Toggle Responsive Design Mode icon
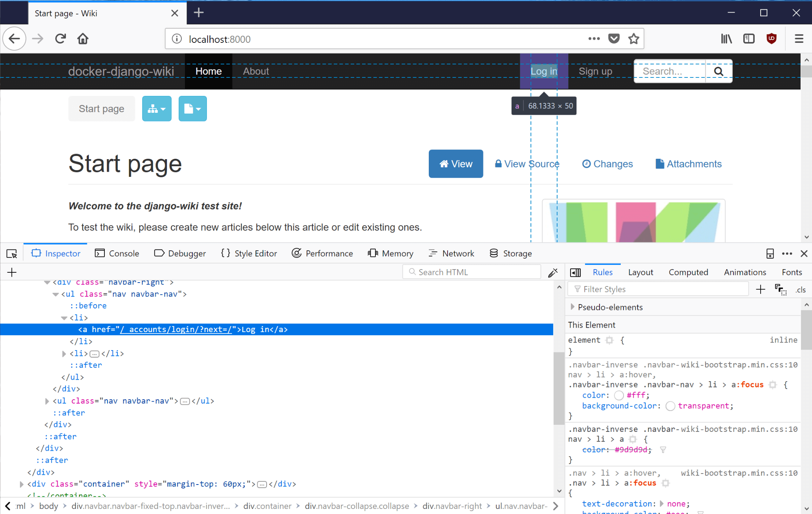 pyautogui.click(x=770, y=253)
